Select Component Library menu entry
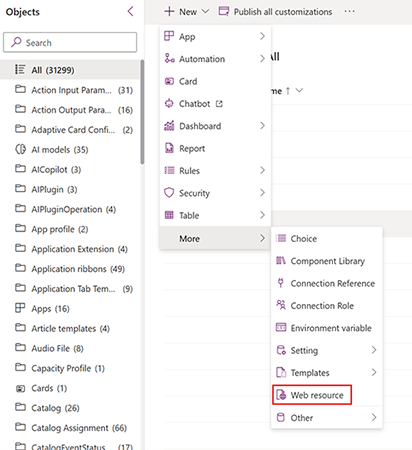Screen dimensions: 412x450 click(327, 261)
